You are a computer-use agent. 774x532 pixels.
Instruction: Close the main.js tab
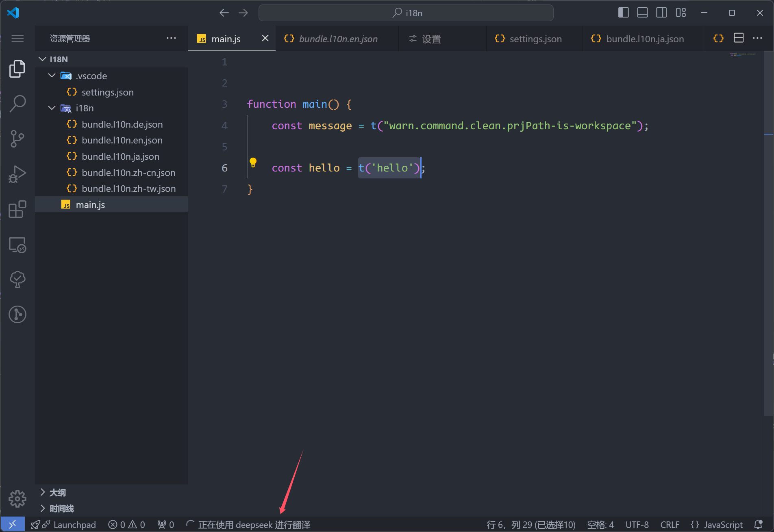pos(265,38)
